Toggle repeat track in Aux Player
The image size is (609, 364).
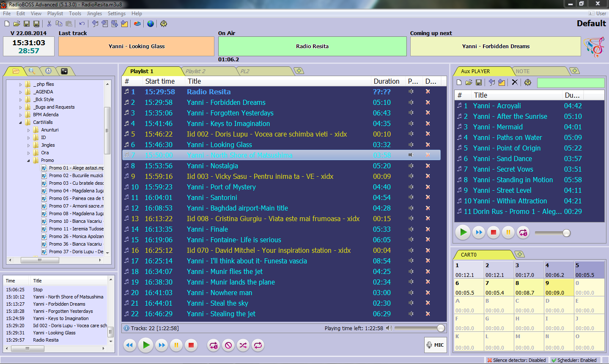tap(523, 232)
